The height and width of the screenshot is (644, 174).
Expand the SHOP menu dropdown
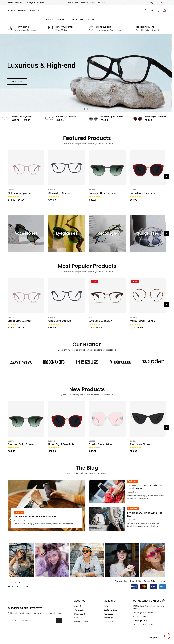pos(62,20)
